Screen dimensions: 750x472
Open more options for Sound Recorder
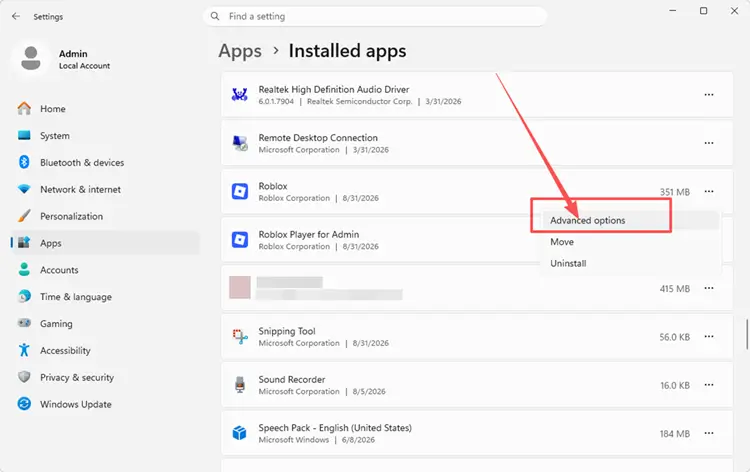coord(709,384)
